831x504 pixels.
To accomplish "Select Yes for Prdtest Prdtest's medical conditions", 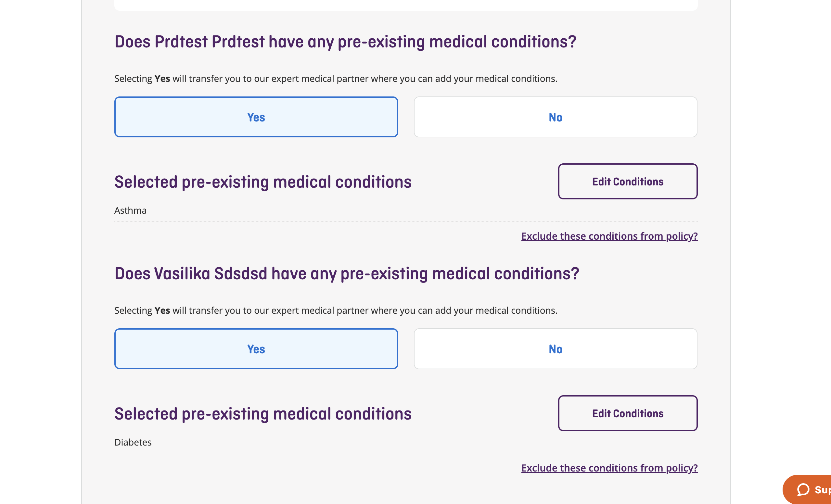I will (x=256, y=117).
